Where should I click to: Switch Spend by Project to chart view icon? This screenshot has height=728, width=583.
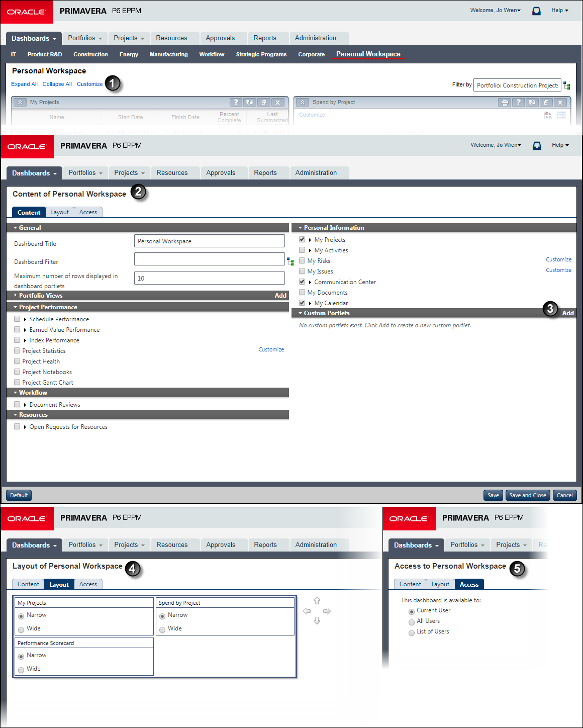tap(548, 115)
